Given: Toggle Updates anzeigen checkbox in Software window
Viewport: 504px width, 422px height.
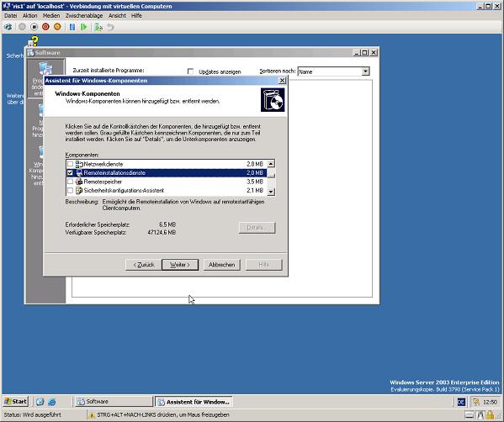Looking at the screenshot, I should [x=191, y=71].
